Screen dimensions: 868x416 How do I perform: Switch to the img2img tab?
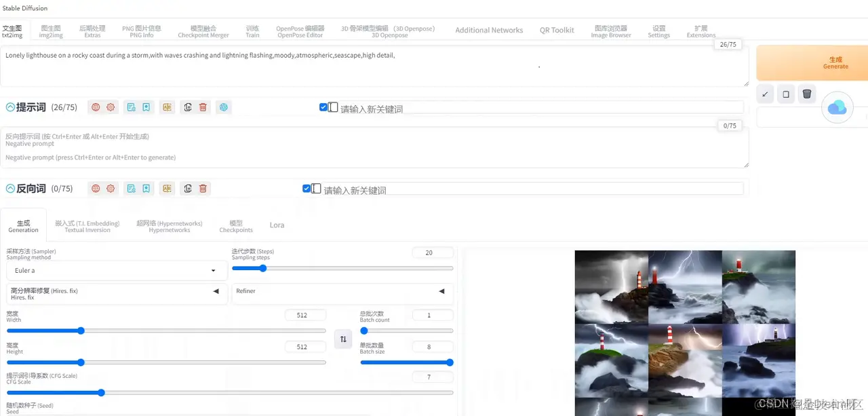click(51, 31)
